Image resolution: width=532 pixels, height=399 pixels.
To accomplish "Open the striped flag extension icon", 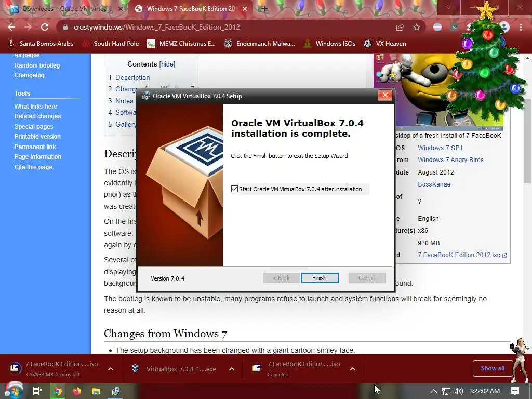I will pos(437,27).
